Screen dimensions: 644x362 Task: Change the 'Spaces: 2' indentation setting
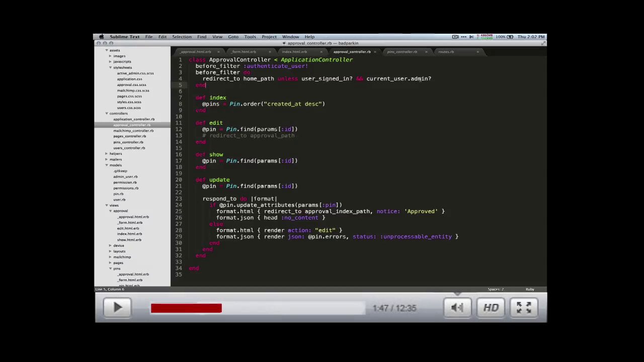[x=496, y=289]
